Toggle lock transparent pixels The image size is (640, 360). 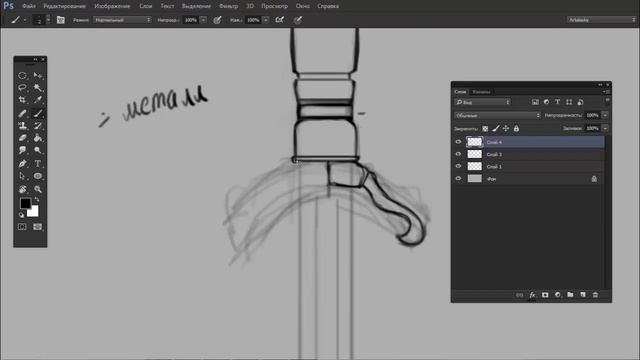coord(485,129)
